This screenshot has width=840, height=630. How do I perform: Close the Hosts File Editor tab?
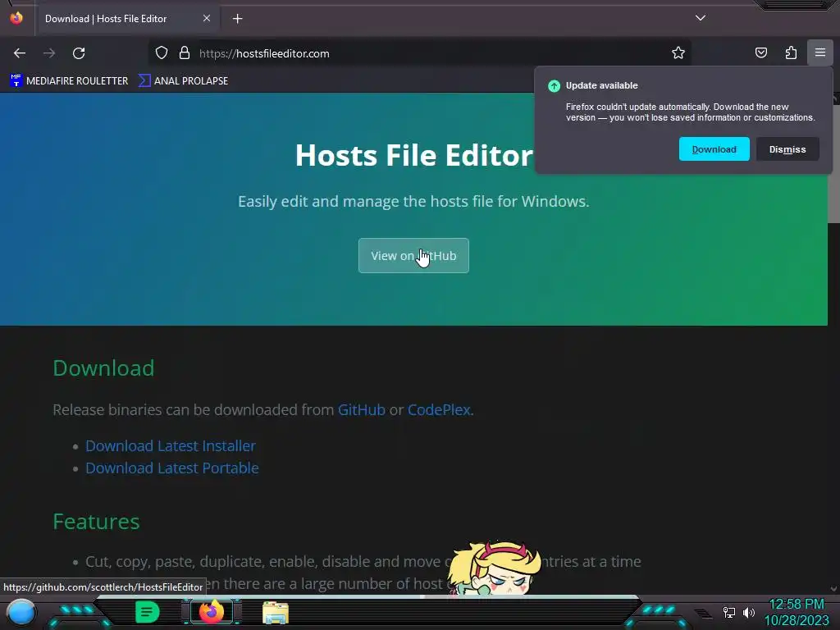pos(206,18)
